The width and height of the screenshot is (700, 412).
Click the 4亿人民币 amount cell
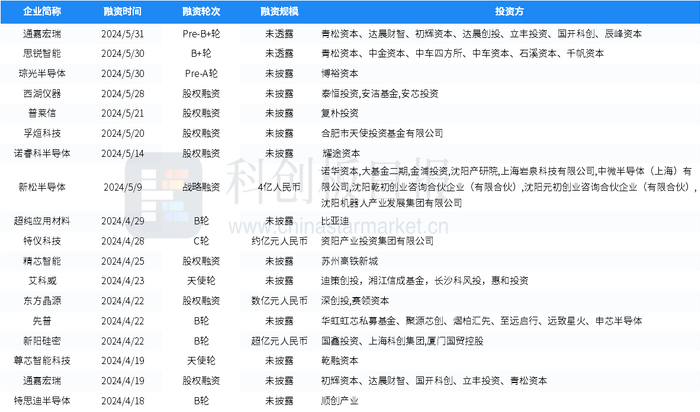[279, 187]
